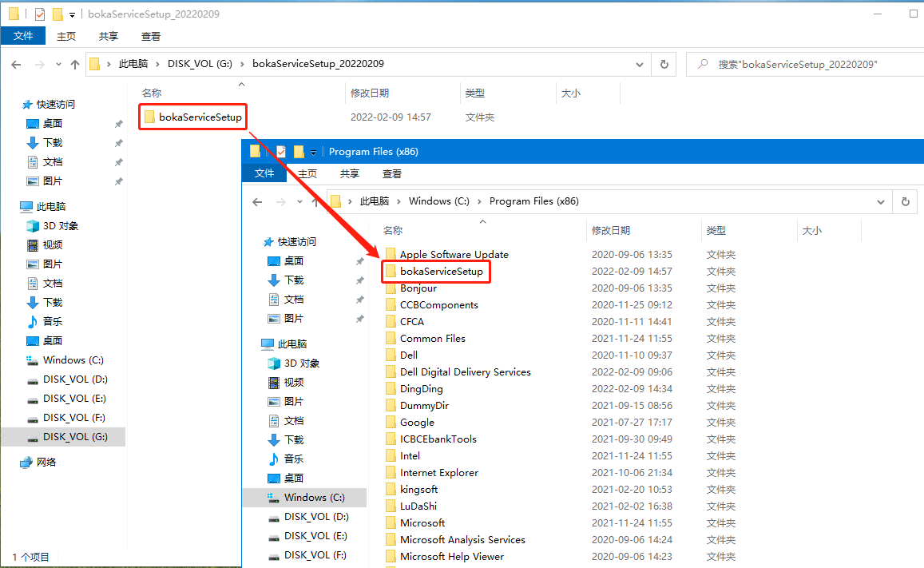Click the 3D 对象 icon in the back window sidebar

33,226
